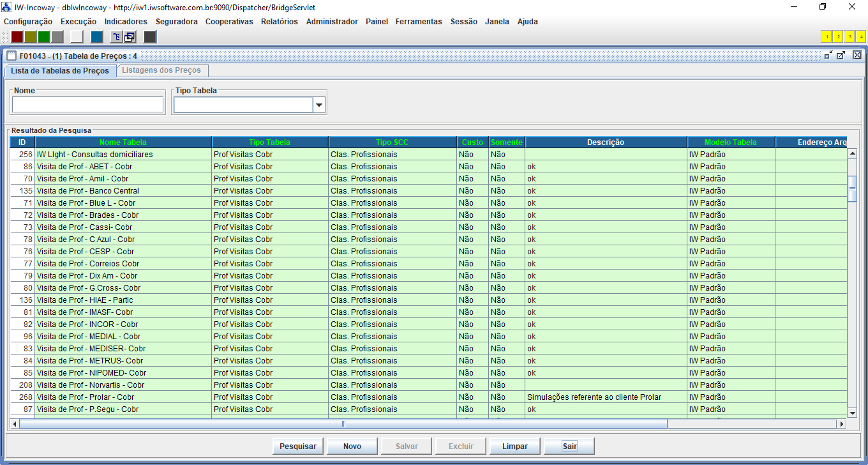Close the Tabela de Preços internal window
The height and width of the screenshot is (465, 868).
coord(857,56)
